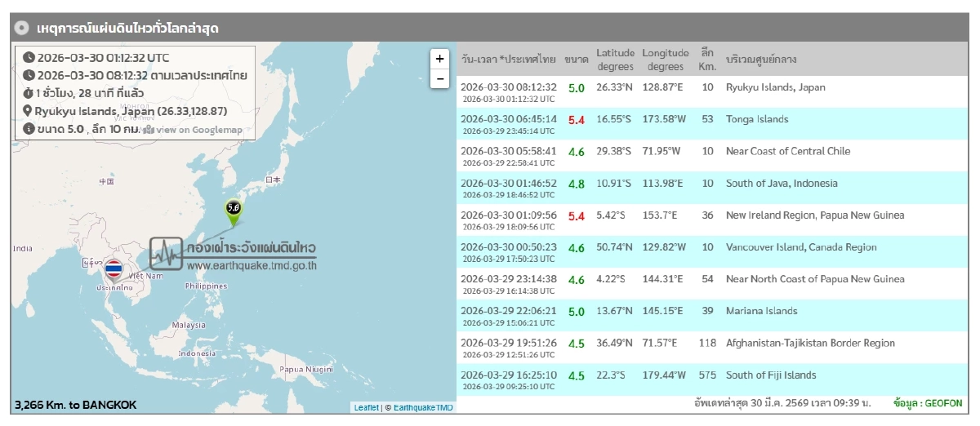Screen dimensions: 980x426
Task: Zoom in on the earthquake map
Action: pyautogui.click(x=439, y=59)
